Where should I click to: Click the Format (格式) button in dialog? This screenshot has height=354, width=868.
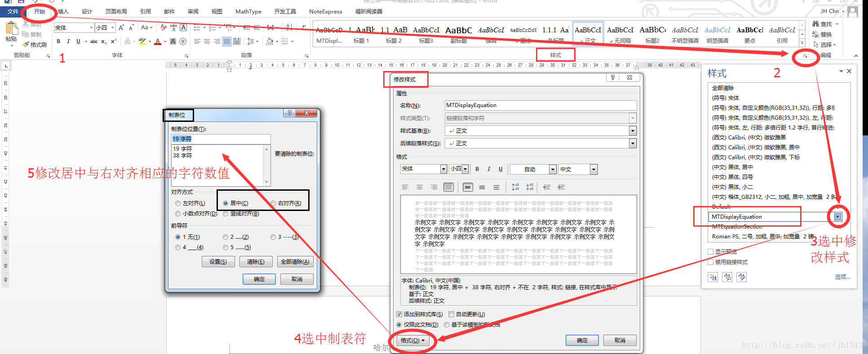[412, 341]
